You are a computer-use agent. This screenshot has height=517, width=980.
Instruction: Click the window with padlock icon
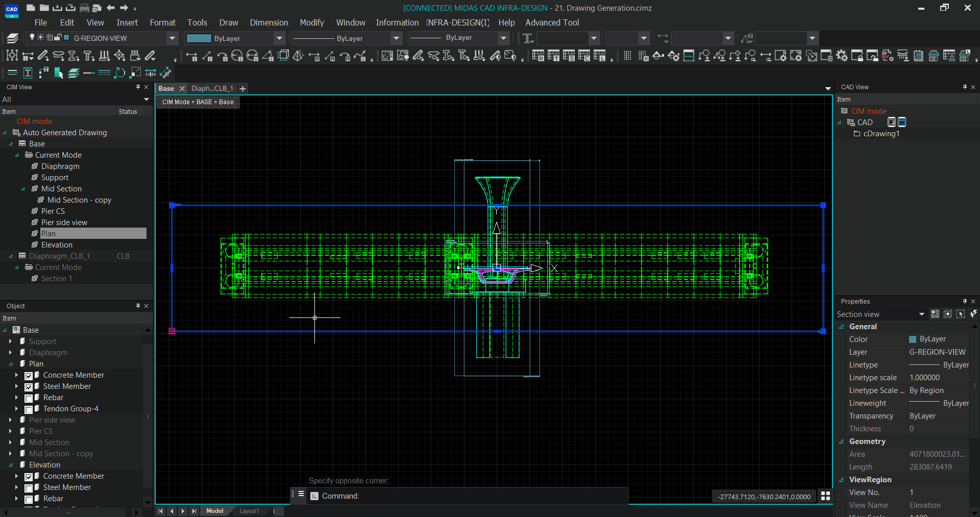pos(857,56)
